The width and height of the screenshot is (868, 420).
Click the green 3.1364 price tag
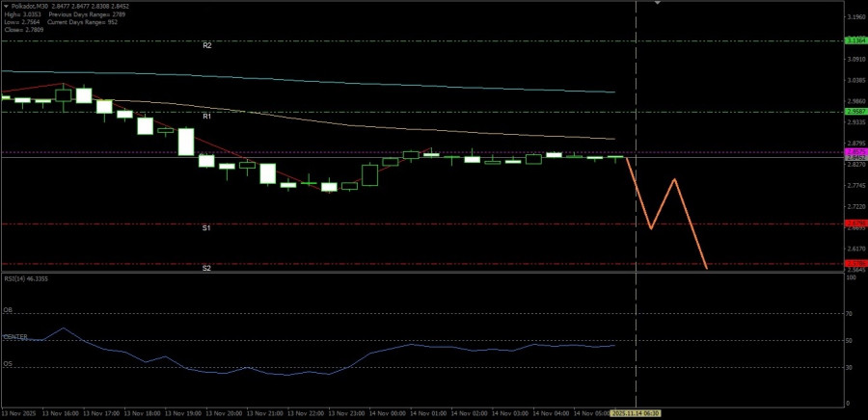pyautogui.click(x=855, y=40)
